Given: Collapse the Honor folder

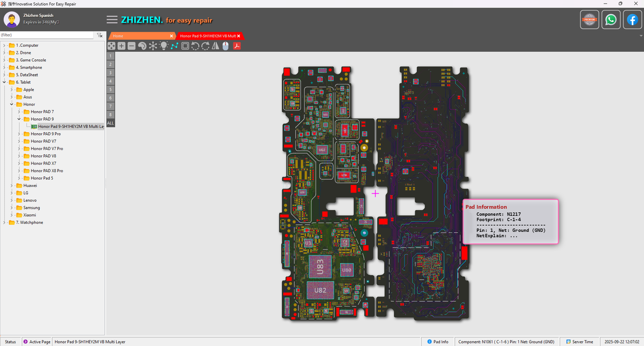Looking at the screenshot, I should pyautogui.click(x=12, y=104).
